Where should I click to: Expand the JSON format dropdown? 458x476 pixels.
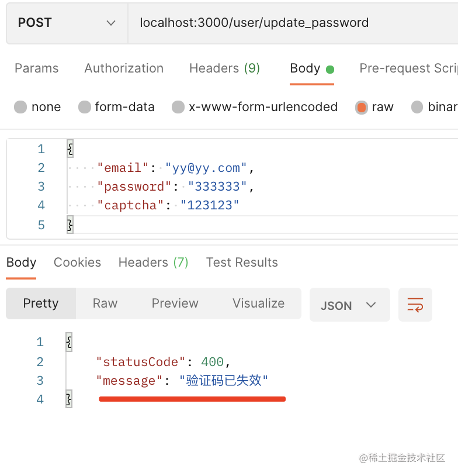(x=349, y=305)
